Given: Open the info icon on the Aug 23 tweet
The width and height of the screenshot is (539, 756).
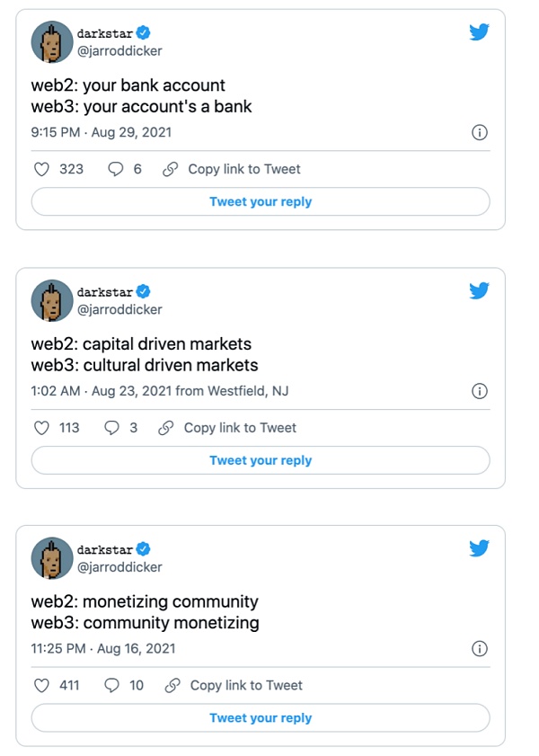Looking at the screenshot, I should 480,391.
